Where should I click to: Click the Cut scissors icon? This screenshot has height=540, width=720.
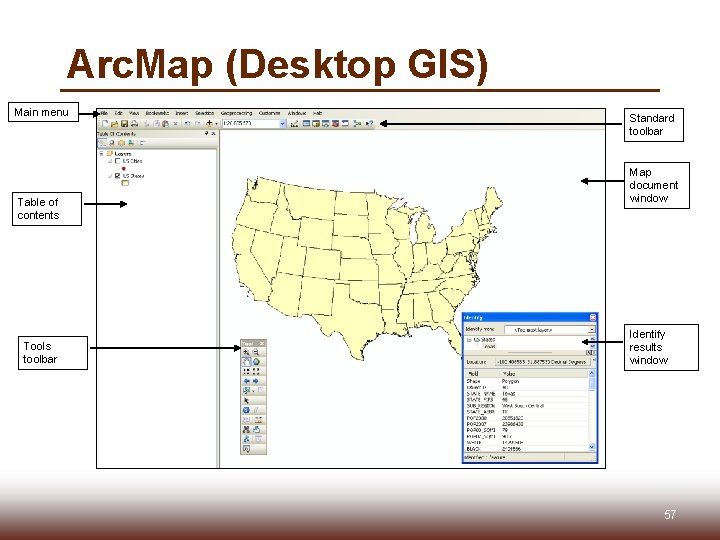click(x=146, y=124)
